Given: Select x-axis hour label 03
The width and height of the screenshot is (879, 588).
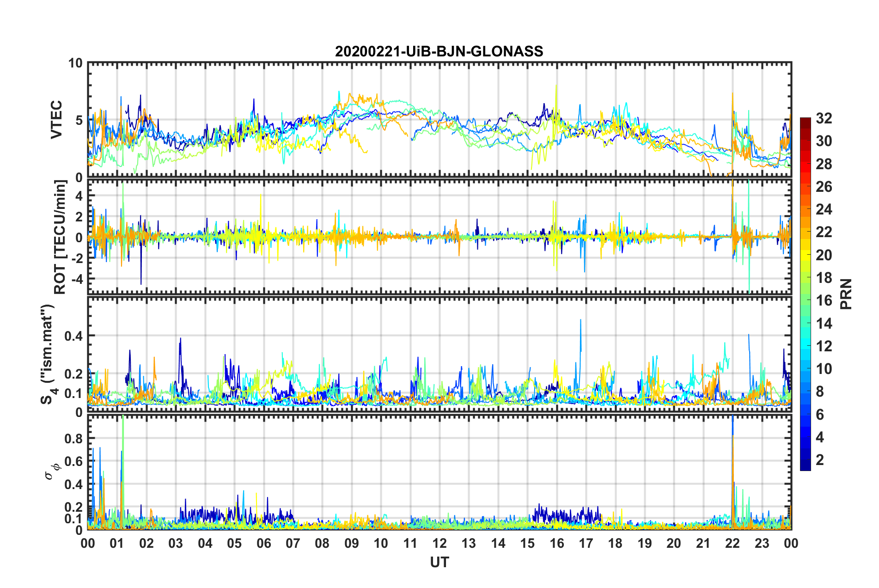Looking at the screenshot, I should 176,543.
